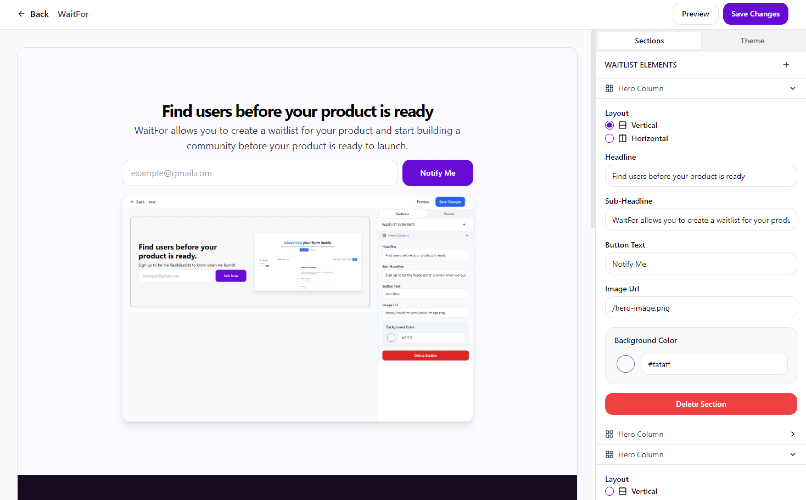The width and height of the screenshot is (806, 500).
Task: Click the Save Changes button
Action: coord(755,14)
